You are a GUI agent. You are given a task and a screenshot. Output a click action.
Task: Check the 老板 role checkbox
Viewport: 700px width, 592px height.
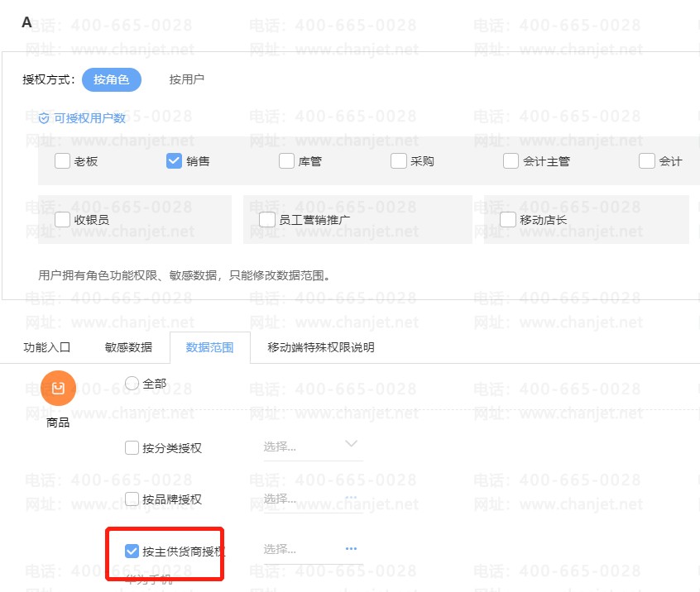62,161
